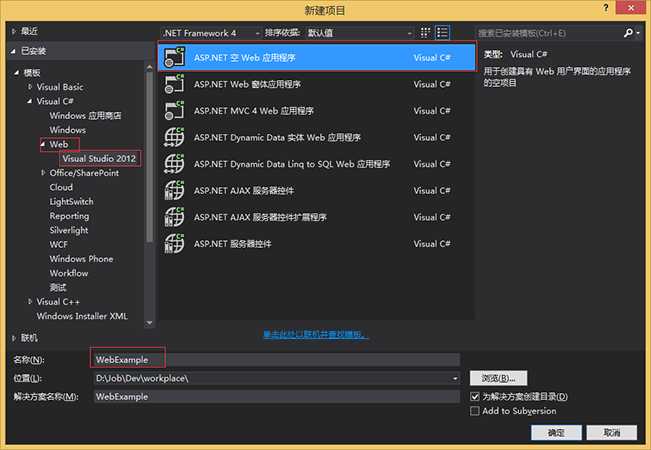Select the Windows category under Visual C#
This screenshot has width=651, height=450.
[x=68, y=130]
